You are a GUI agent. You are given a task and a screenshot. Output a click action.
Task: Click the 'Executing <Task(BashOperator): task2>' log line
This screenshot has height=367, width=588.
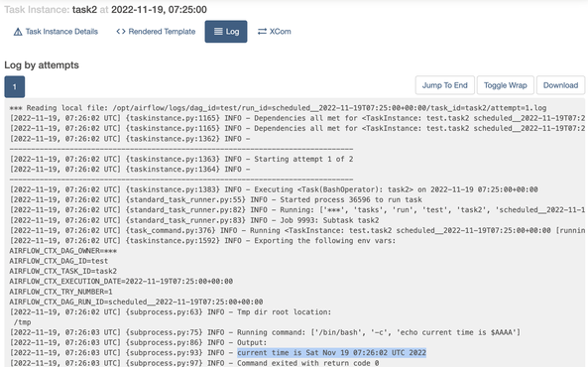(x=274, y=189)
